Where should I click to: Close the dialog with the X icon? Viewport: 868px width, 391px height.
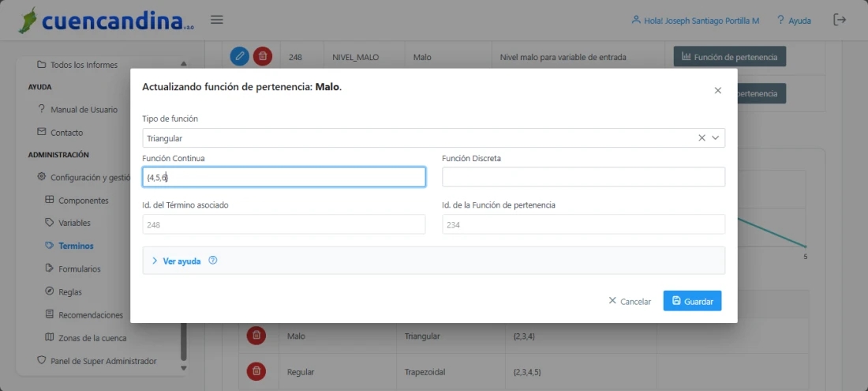coord(717,91)
